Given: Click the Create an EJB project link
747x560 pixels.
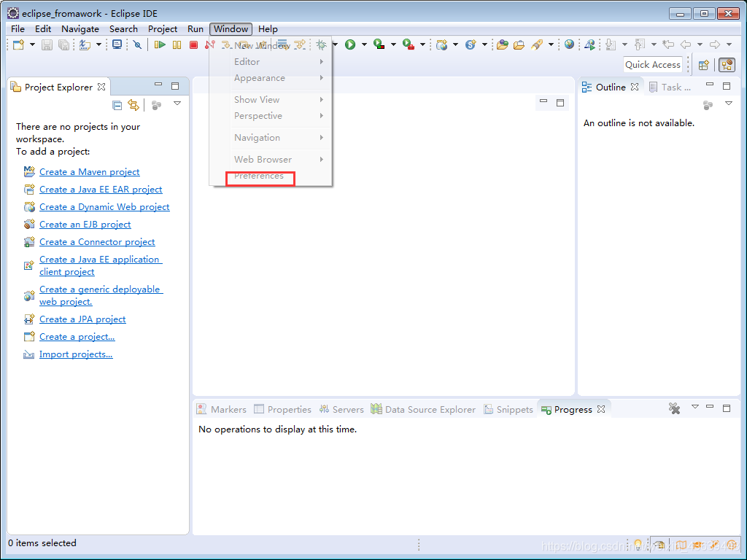Looking at the screenshot, I should pos(85,225).
